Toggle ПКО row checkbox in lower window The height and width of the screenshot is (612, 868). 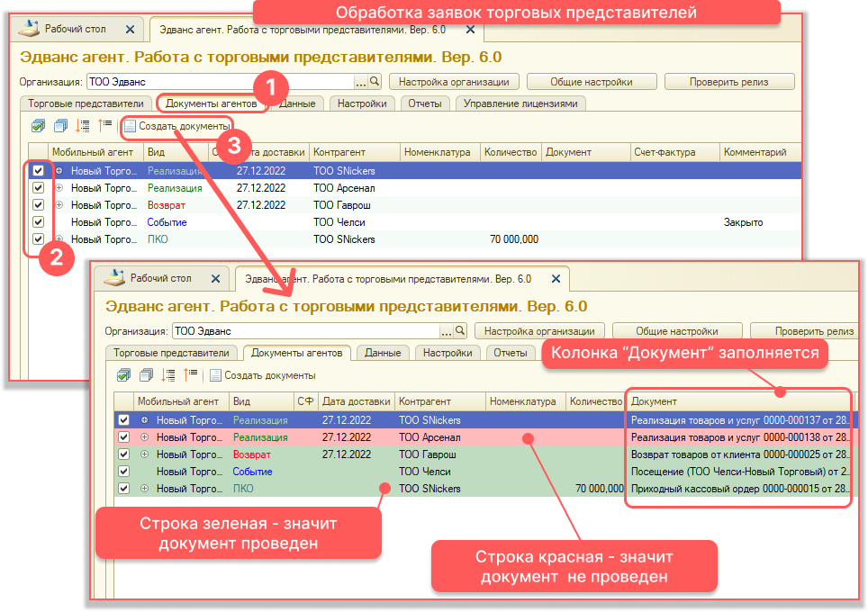coord(123,489)
